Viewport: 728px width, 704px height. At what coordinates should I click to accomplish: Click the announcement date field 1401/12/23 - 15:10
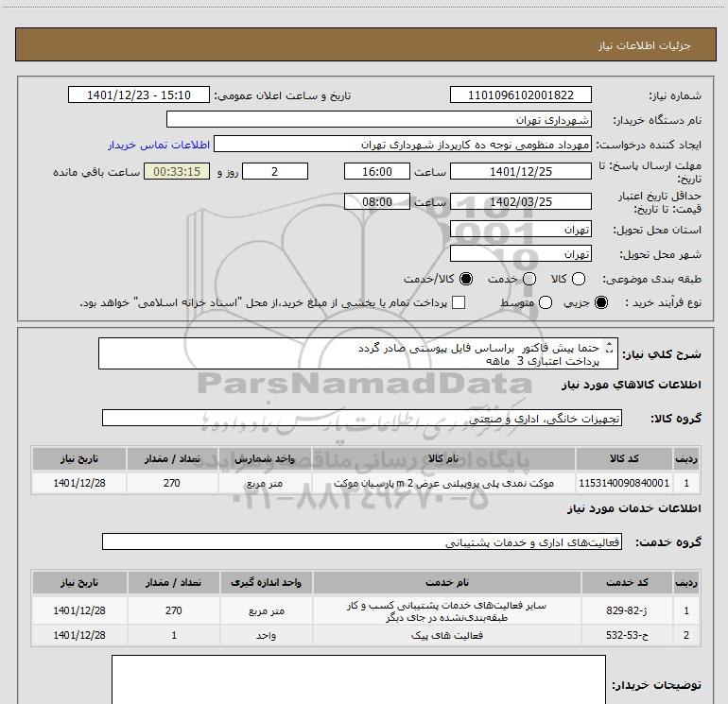[139, 94]
